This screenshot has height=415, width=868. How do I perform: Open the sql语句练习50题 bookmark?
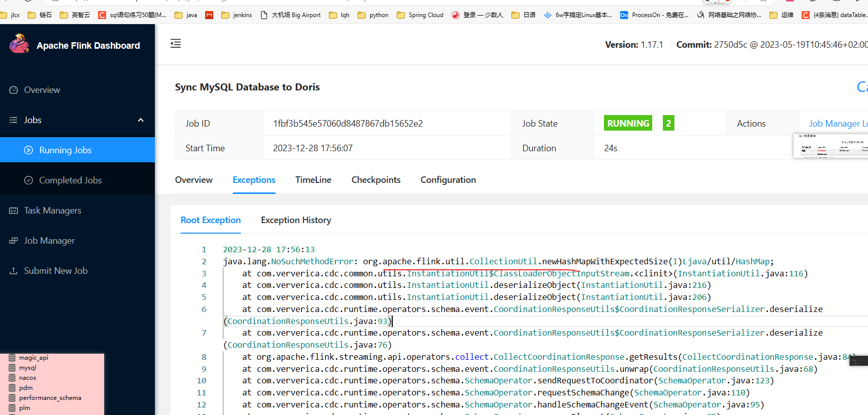[132, 15]
